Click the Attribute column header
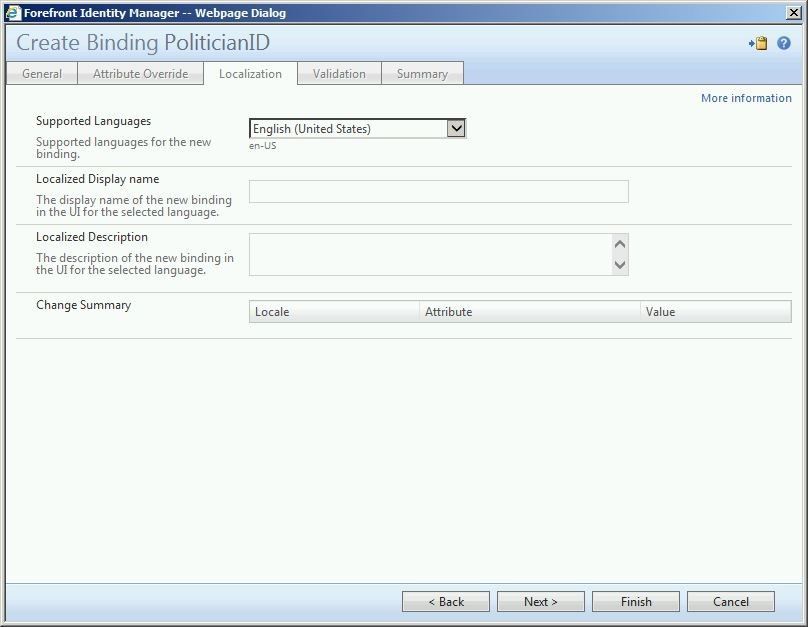This screenshot has width=808, height=627. (530, 312)
